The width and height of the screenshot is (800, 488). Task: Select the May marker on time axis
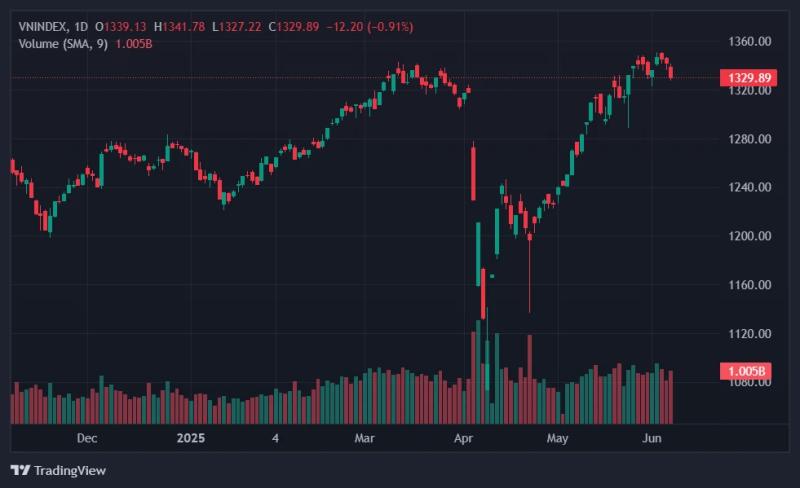(x=557, y=438)
